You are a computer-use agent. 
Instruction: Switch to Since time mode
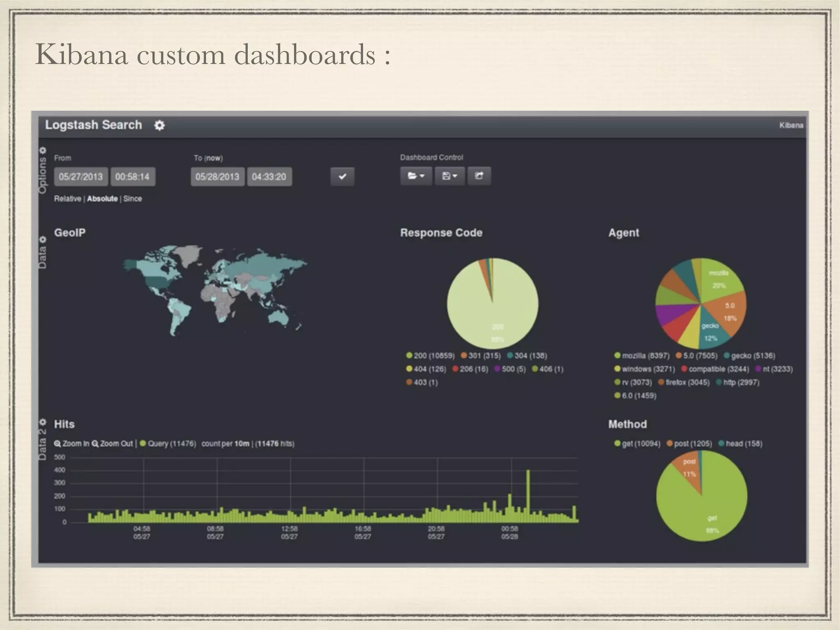point(132,199)
